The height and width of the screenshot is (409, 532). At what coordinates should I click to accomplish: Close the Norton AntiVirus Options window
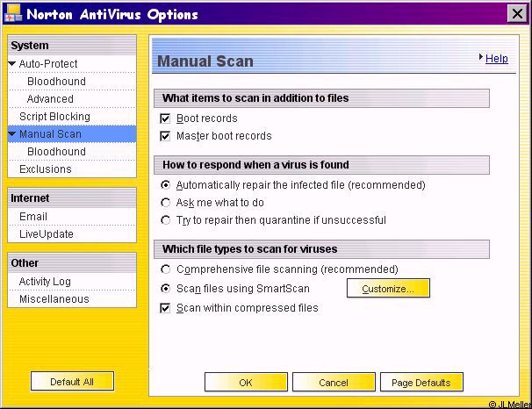click(x=517, y=14)
